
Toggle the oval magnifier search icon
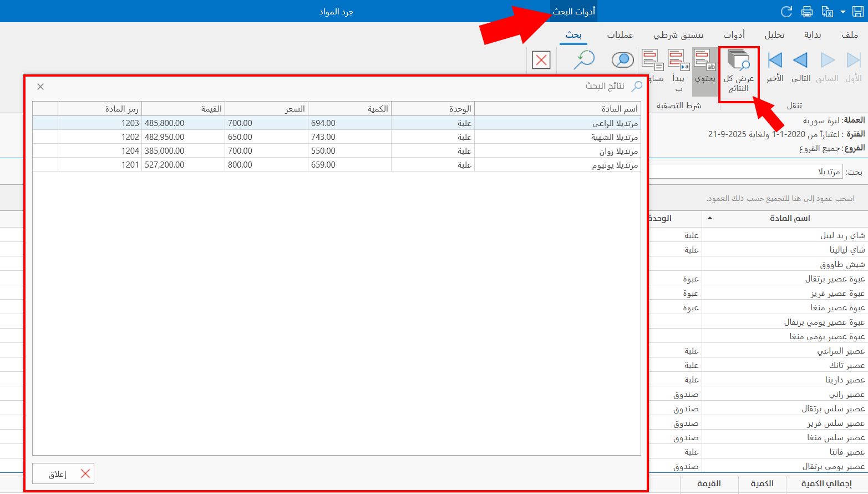(x=622, y=60)
